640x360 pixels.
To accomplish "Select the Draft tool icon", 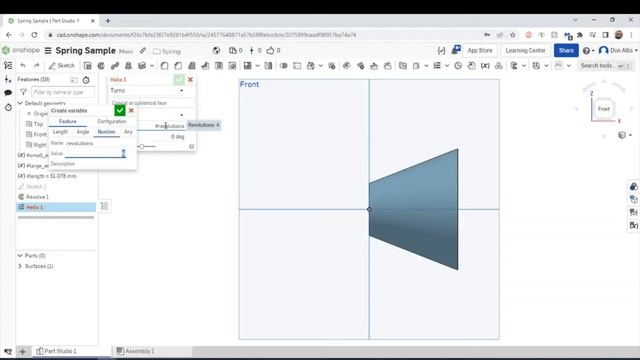I will (x=191, y=66).
